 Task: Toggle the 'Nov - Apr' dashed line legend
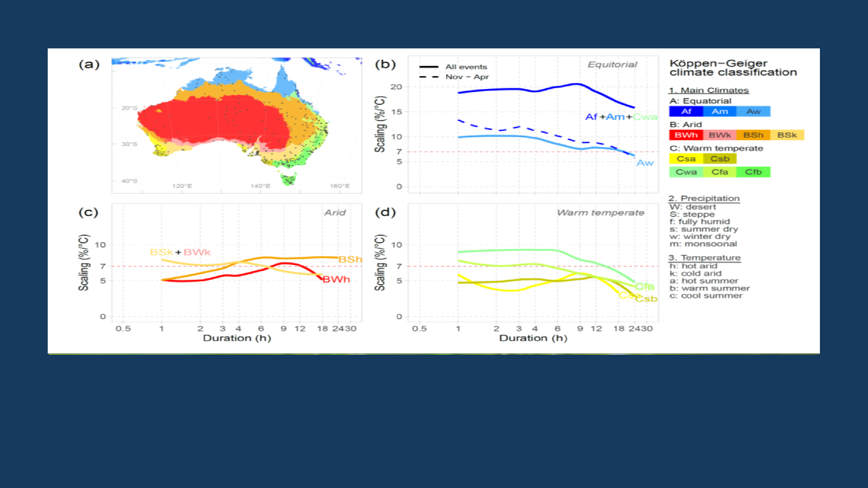459,77
